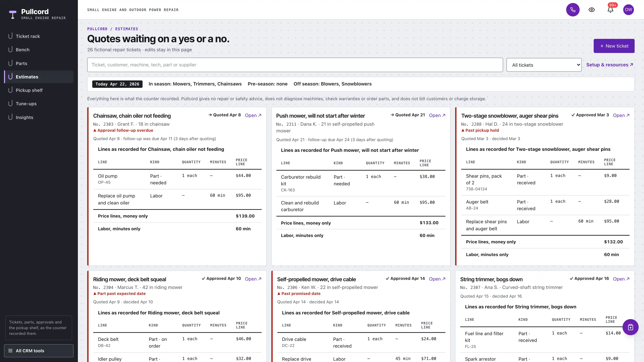Open the Chainsaw chain oiler ticket
Screen dimensions: 644x362
[x=253, y=115]
